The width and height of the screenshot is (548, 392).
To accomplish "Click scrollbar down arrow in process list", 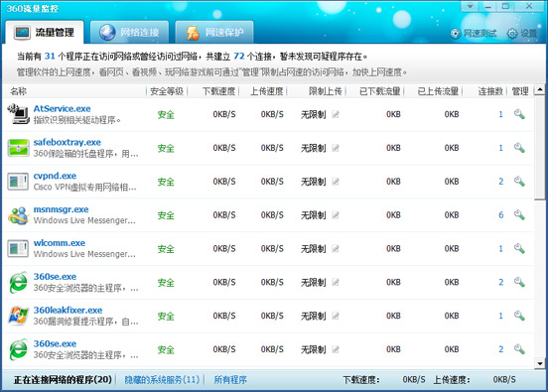I will 540,363.
